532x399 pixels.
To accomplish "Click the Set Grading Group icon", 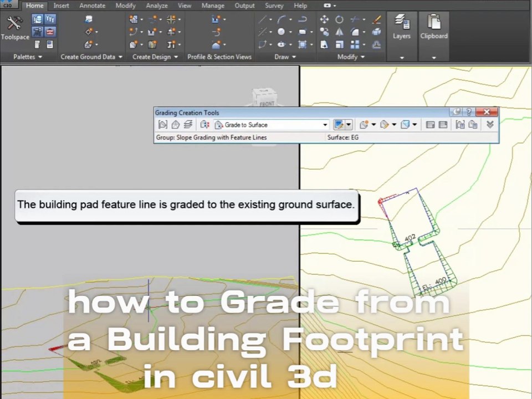I will 162,125.
